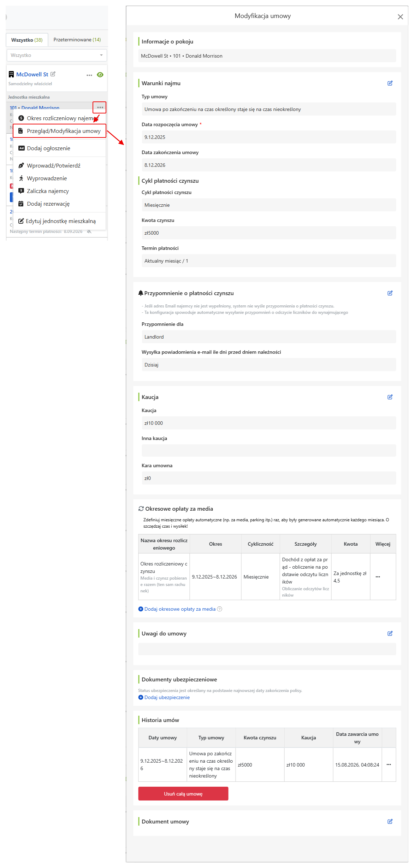Click Kwota czynszu field zł5000

tap(269, 233)
